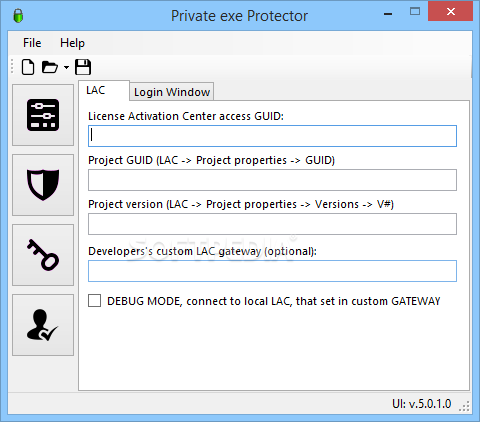Open the File menu
This screenshot has height=422, width=480.
click(32, 43)
